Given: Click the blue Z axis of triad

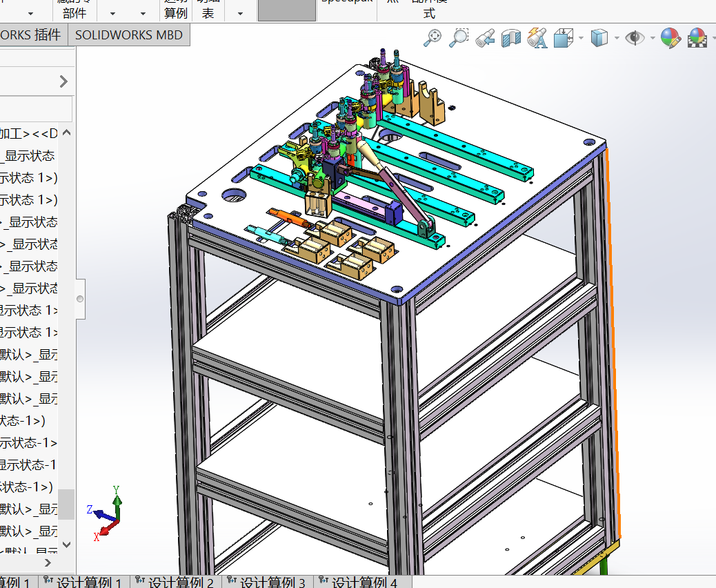Looking at the screenshot, I should coord(101,514).
